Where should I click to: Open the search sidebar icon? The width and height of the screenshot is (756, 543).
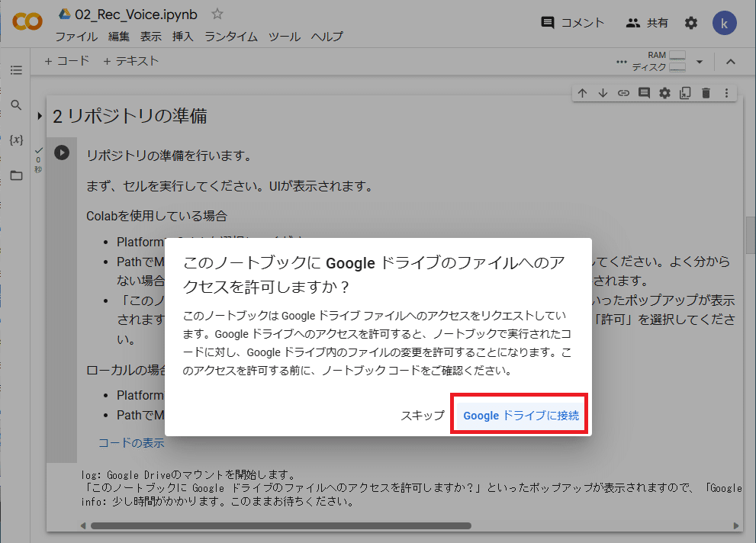(16, 105)
